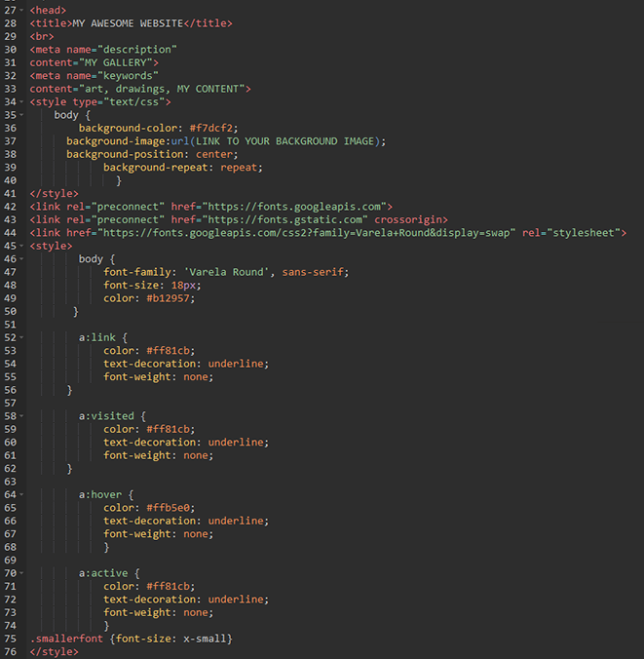Collapse the style type=text/css fold at line 34
644x659 pixels.
(21, 101)
